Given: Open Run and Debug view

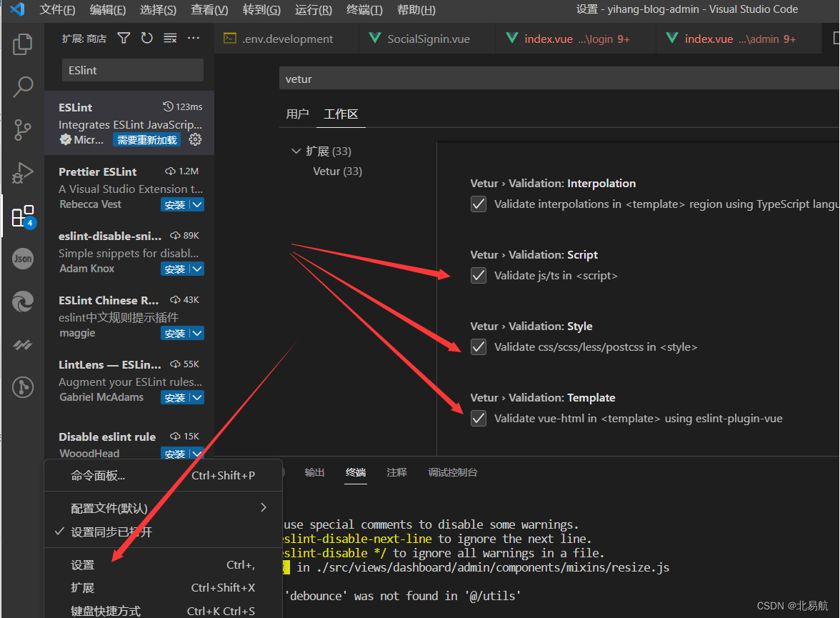Looking at the screenshot, I should coord(23,173).
